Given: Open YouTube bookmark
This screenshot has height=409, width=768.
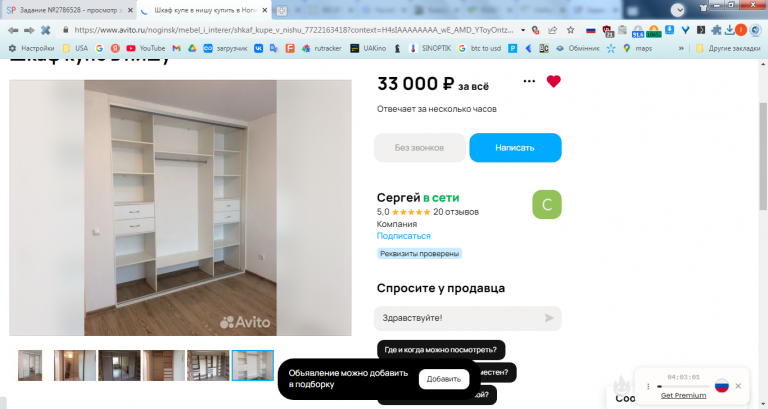Looking at the screenshot, I should click(145, 48).
